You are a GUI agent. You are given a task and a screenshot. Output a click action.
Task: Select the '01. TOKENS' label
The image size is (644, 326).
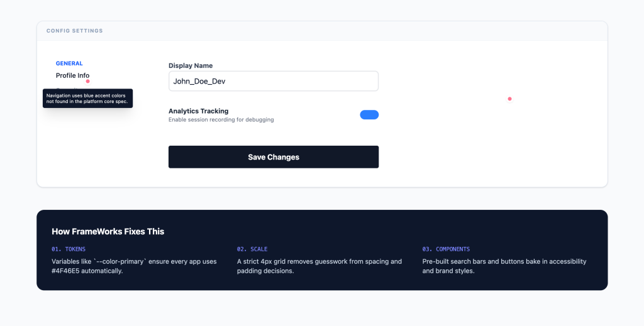69,249
